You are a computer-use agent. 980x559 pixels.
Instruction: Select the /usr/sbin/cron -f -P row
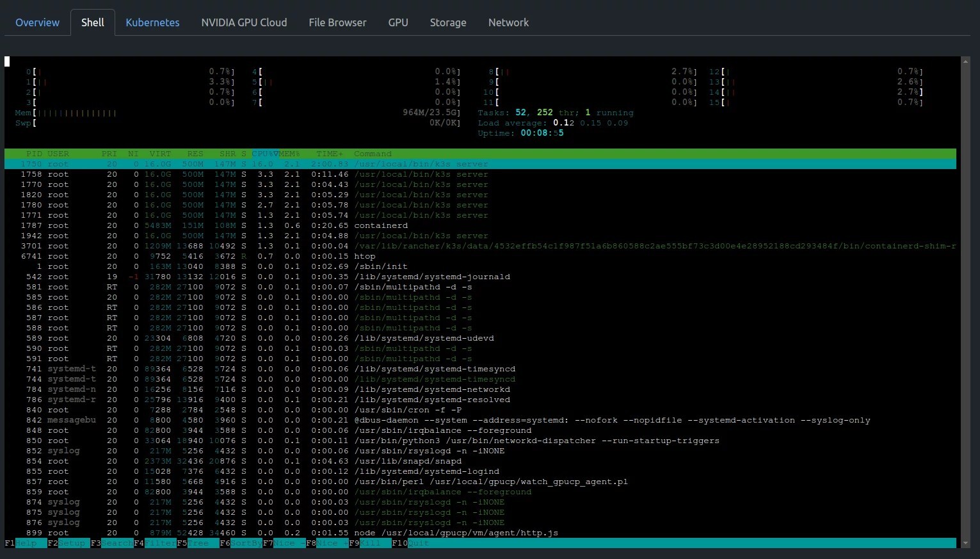coord(480,410)
